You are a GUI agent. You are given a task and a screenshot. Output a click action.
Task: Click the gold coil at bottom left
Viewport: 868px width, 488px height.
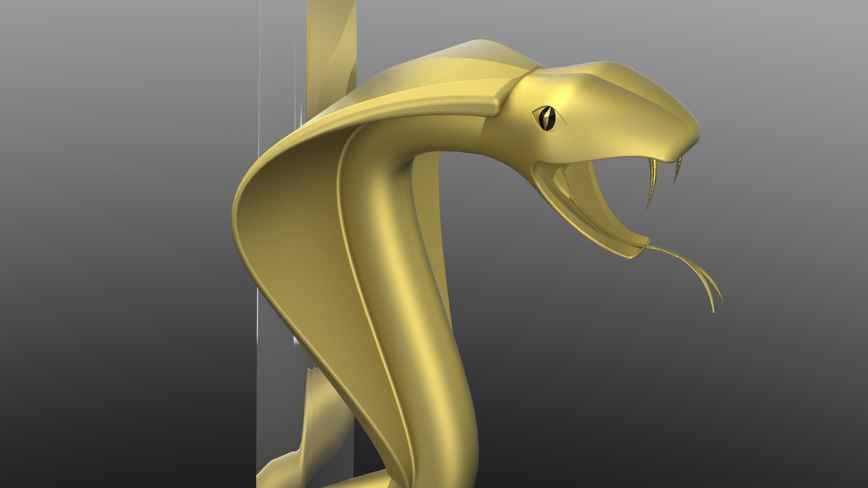coord(294,465)
